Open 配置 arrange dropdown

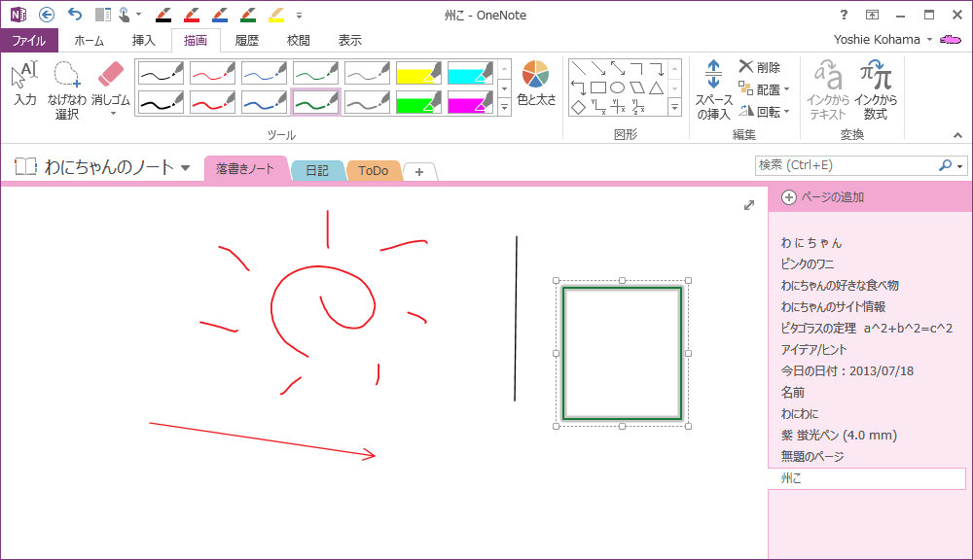[x=764, y=89]
